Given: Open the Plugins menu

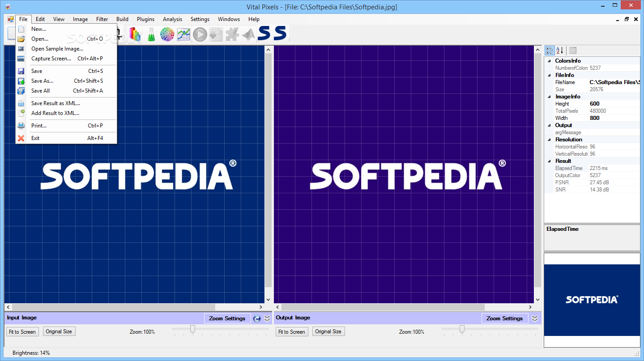Looking at the screenshot, I should (145, 19).
